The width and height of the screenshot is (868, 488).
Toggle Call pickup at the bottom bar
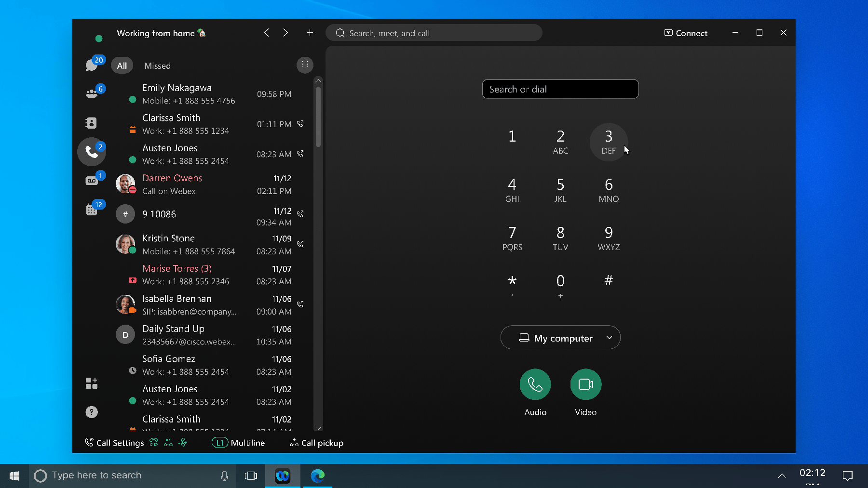tap(316, 443)
